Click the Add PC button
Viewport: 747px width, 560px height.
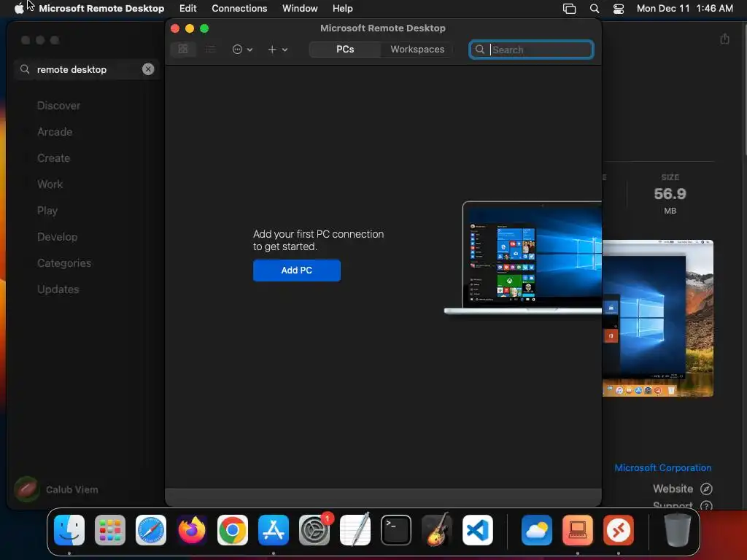296,270
